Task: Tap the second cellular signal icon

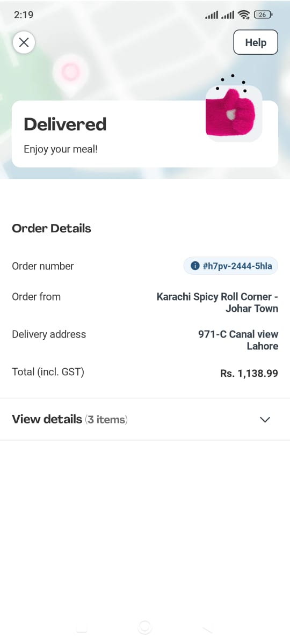Action: point(228,16)
